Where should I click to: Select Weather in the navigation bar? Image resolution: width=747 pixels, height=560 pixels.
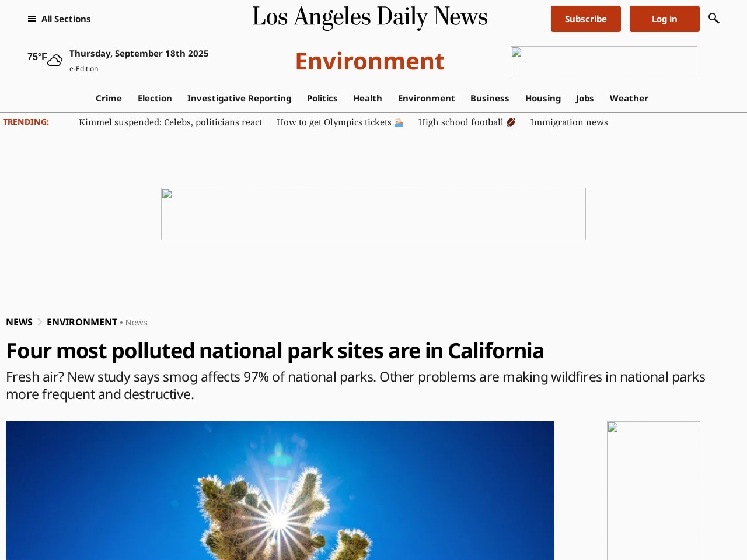[629, 98]
